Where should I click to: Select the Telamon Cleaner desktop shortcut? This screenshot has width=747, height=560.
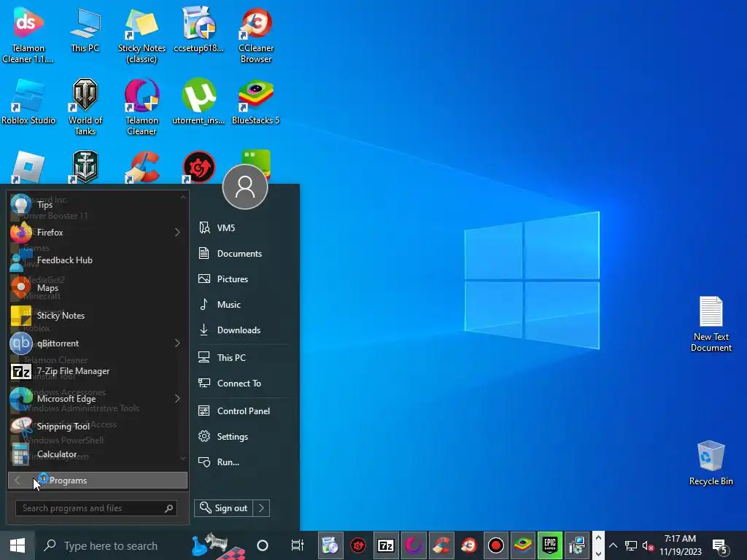pyautogui.click(x=142, y=106)
